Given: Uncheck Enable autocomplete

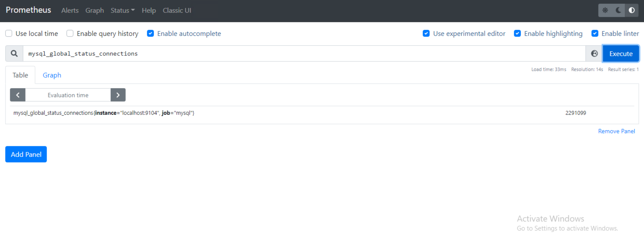Looking at the screenshot, I should [150, 33].
